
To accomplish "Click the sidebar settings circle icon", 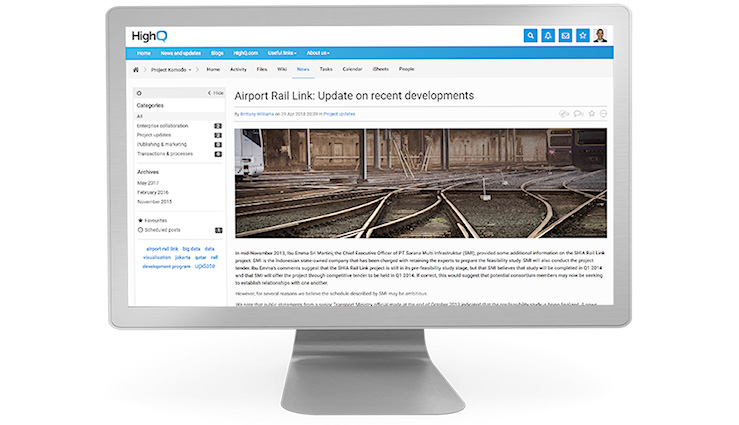I will coord(139,93).
